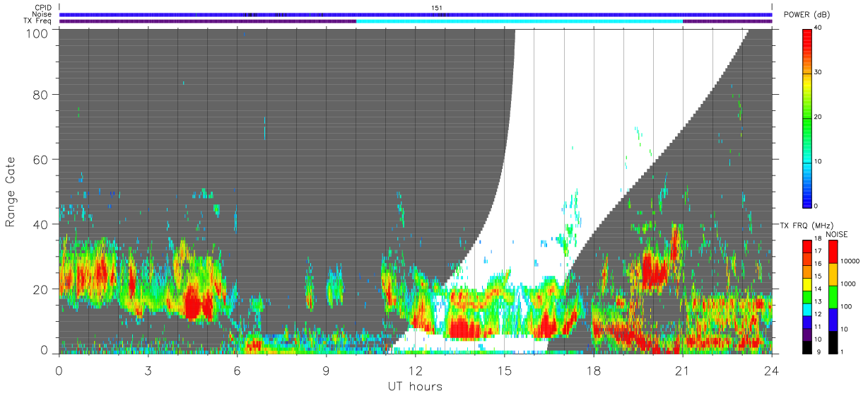Select the yellow band of the POWER colorbar

[x=808, y=83]
